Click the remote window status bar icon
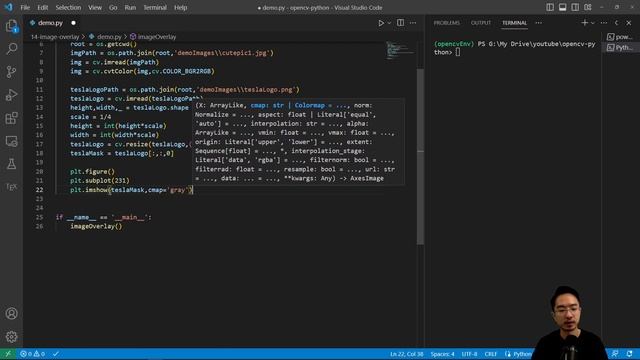Viewport: 640px width, 360px height. 8,354
